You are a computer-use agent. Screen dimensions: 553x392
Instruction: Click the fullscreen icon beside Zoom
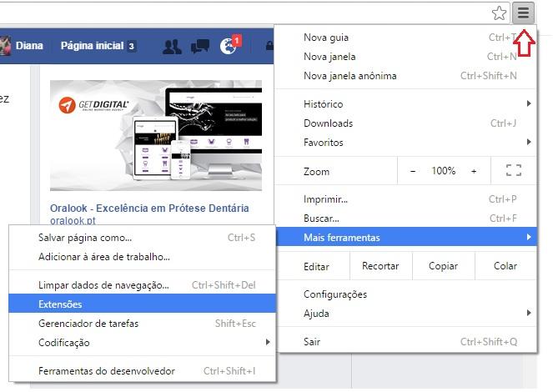[513, 171]
